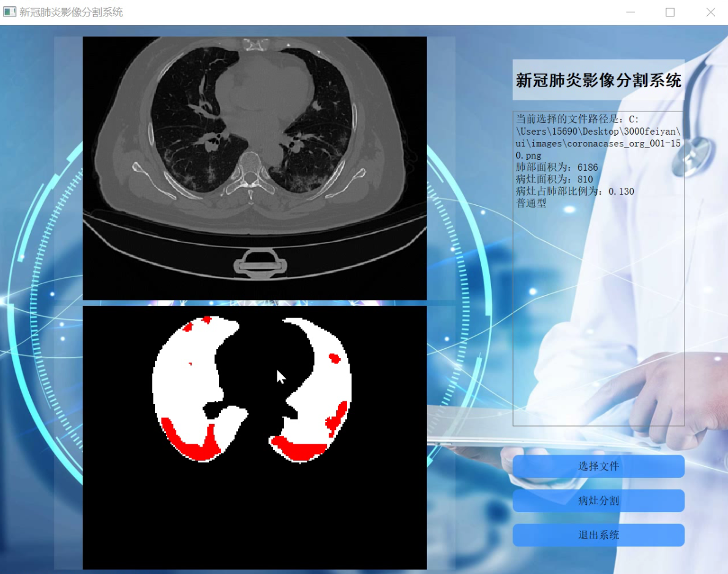
Task: Close the window with the X icon
Action: tap(710, 12)
